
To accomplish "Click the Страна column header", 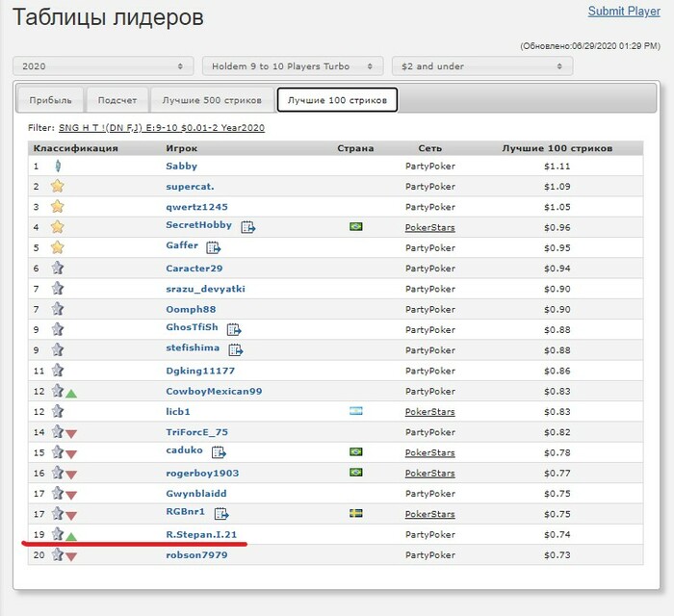I will click(355, 148).
